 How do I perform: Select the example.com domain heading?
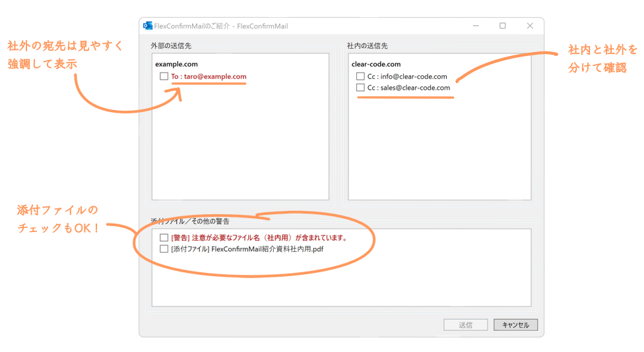[x=176, y=64]
